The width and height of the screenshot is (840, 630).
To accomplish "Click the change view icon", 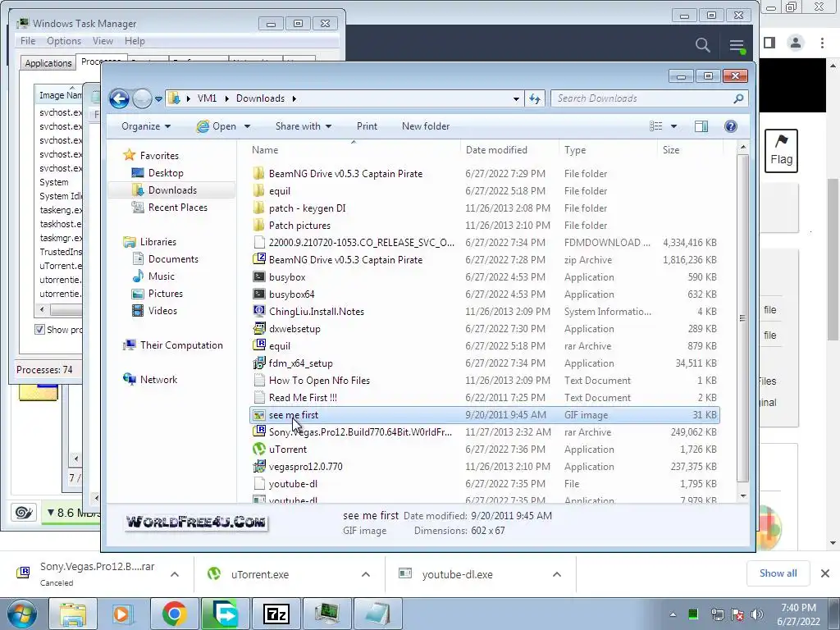I will tap(656, 126).
